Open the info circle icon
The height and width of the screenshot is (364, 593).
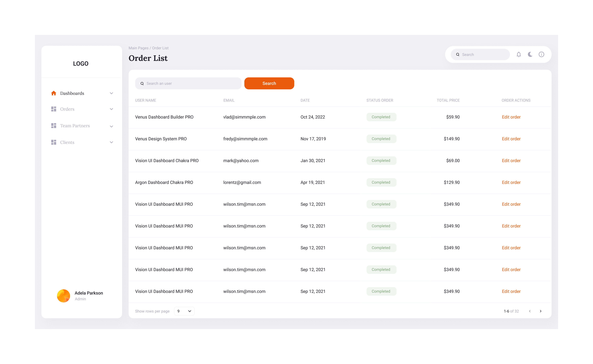pos(541,54)
